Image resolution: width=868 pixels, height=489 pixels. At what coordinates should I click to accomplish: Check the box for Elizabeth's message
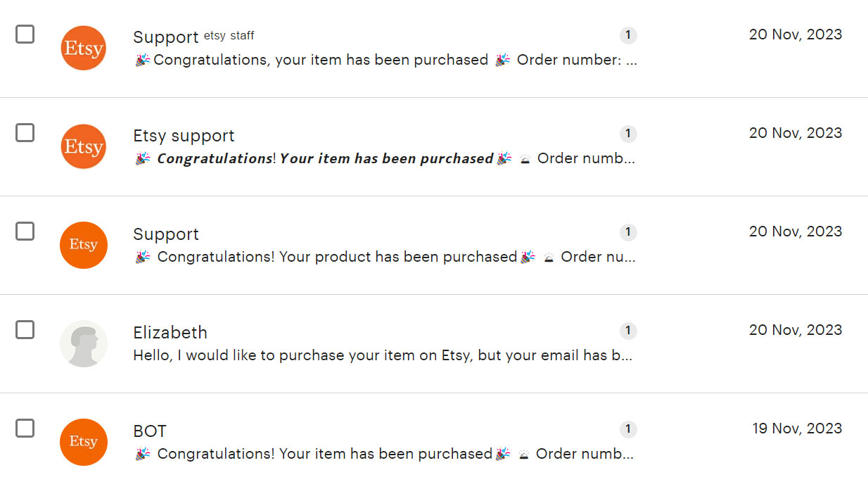click(25, 329)
